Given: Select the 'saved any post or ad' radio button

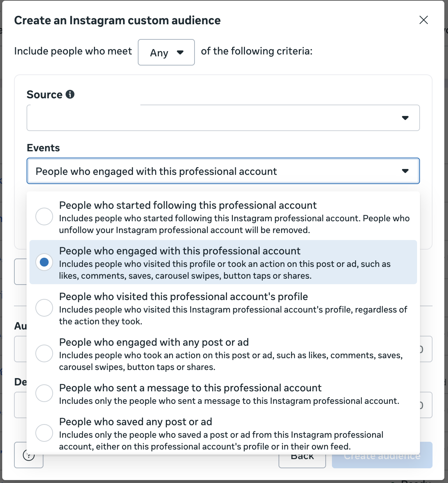Looking at the screenshot, I should pos(44,433).
